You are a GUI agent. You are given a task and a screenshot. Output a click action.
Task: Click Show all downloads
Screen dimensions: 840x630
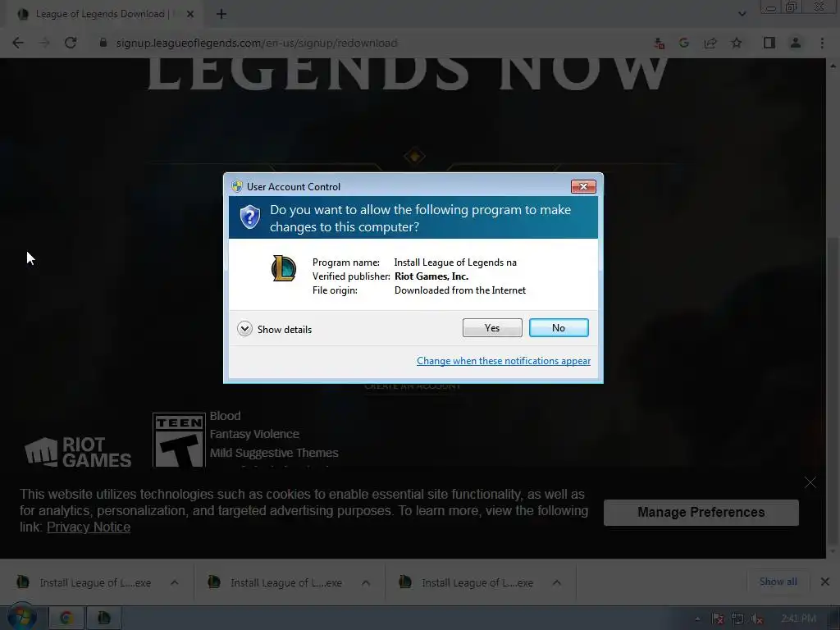click(778, 582)
